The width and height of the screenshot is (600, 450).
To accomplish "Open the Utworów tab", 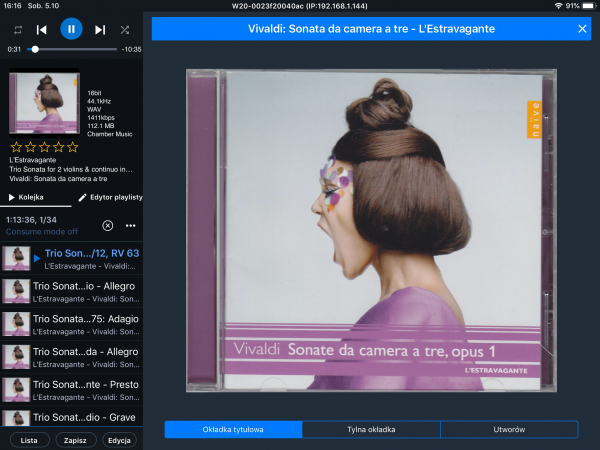I will pyautogui.click(x=509, y=429).
